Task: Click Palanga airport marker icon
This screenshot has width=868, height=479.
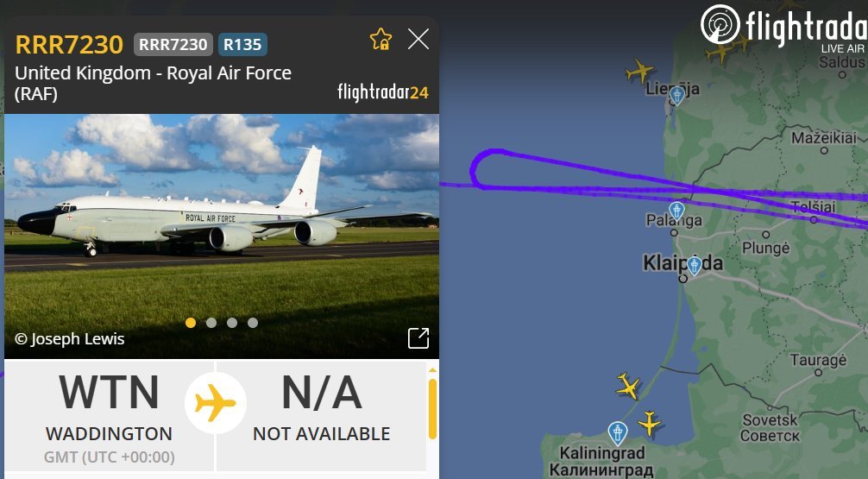Action: pos(676,211)
